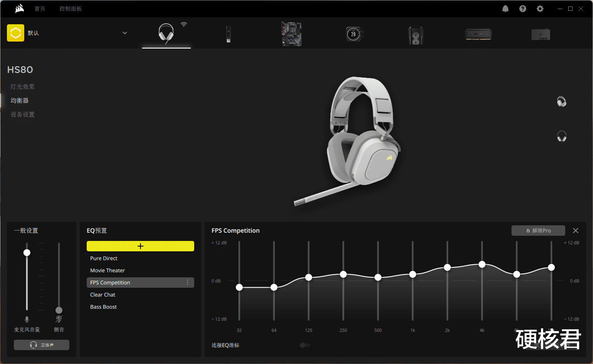Open the help question mark icon

click(523, 9)
